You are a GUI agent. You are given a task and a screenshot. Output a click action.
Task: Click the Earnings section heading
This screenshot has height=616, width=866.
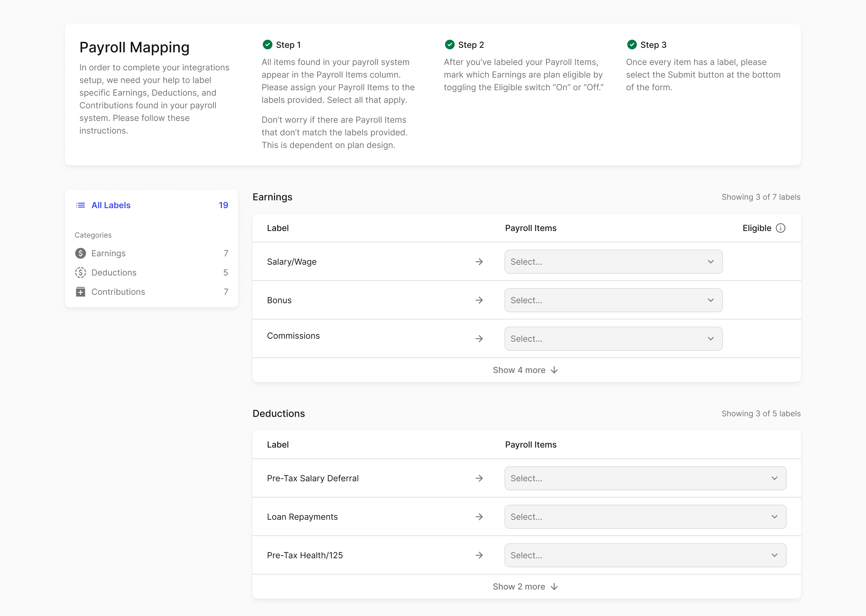pos(272,197)
